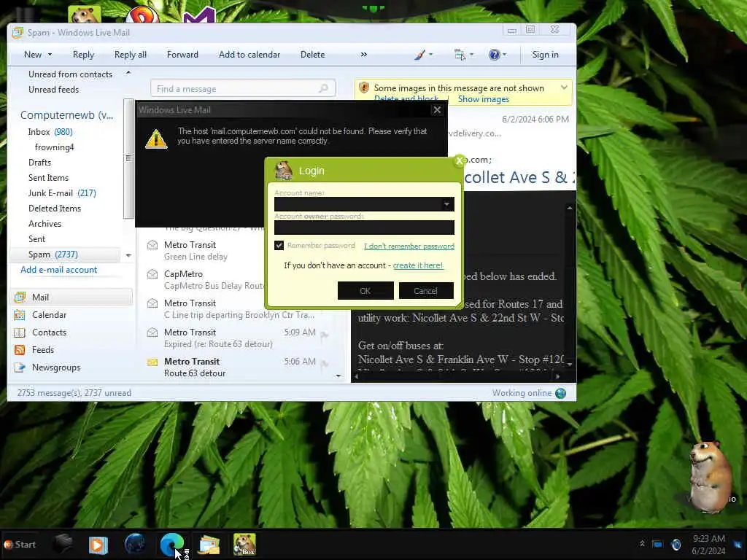Click Delete in the mail toolbar
747x560 pixels.
(312, 55)
